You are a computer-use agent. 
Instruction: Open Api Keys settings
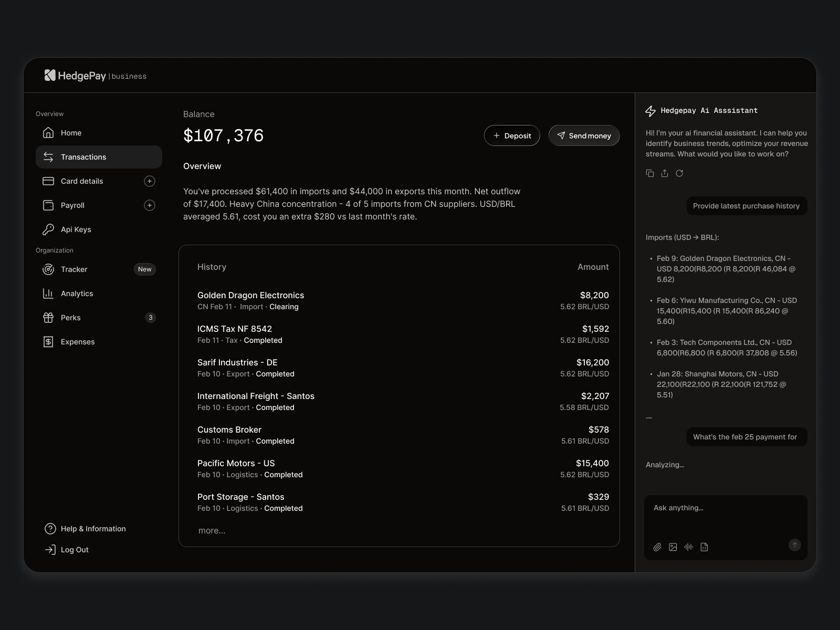click(x=76, y=229)
